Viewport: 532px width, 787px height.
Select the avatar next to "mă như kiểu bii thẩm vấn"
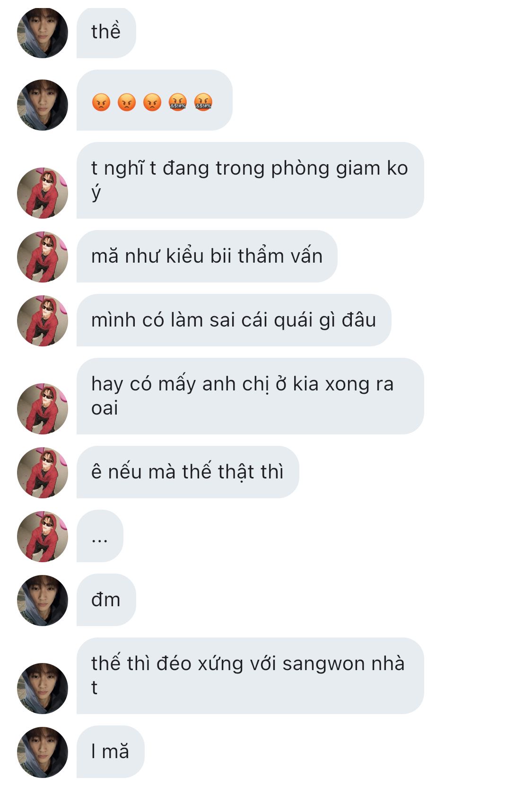[43, 257]
